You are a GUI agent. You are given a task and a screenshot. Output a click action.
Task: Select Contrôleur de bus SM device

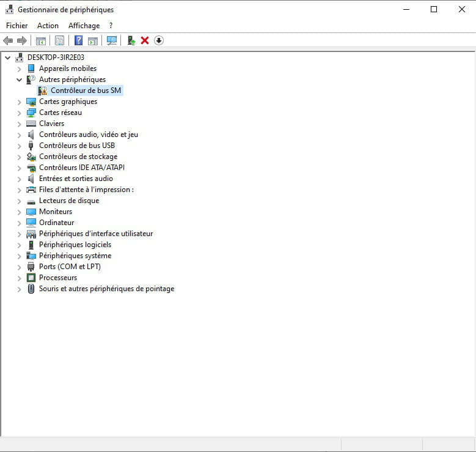pyautogui.click(x=86, y=91)
